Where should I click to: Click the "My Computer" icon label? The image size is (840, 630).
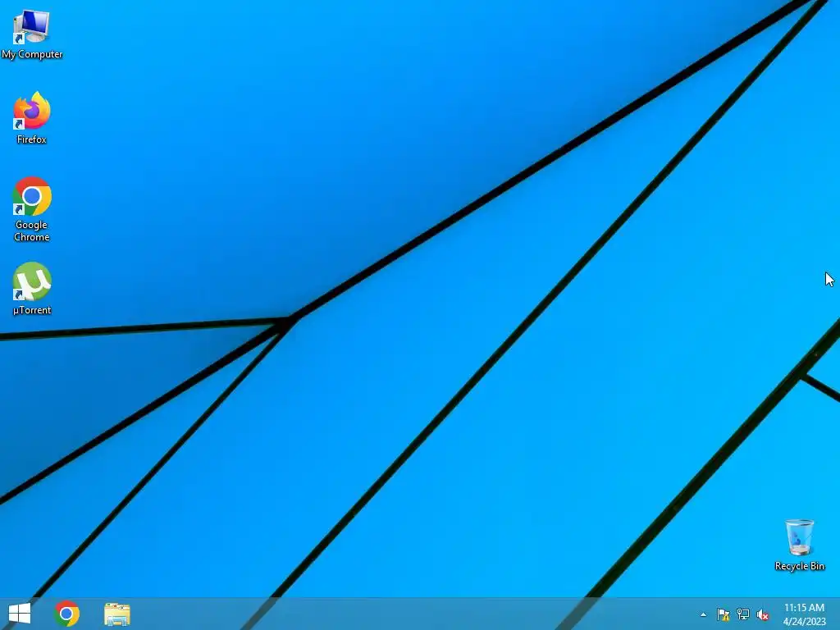(x=32, y=54)
